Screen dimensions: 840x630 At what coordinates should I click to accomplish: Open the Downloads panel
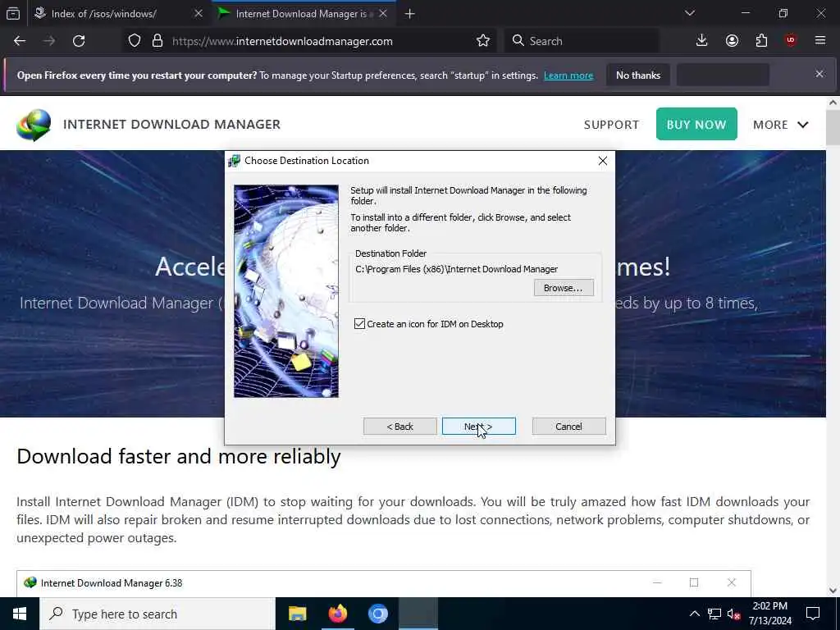pyautogui.click(x=701, y=41)
